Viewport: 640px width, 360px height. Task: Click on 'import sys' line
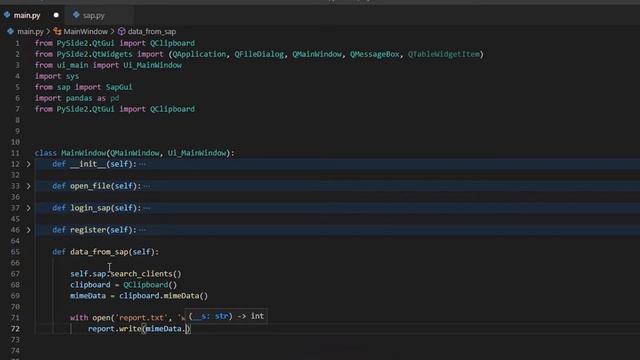coord(57,76)
